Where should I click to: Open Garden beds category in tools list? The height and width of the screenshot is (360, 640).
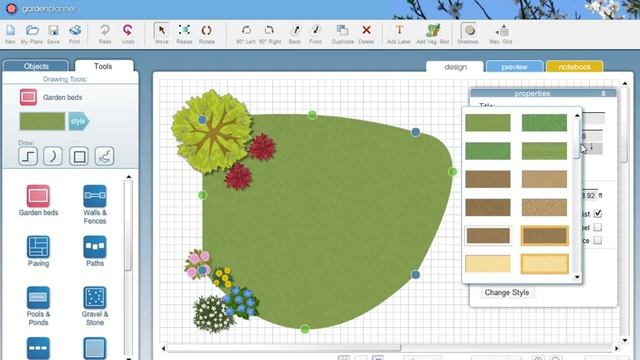click(x=38, y=200)
